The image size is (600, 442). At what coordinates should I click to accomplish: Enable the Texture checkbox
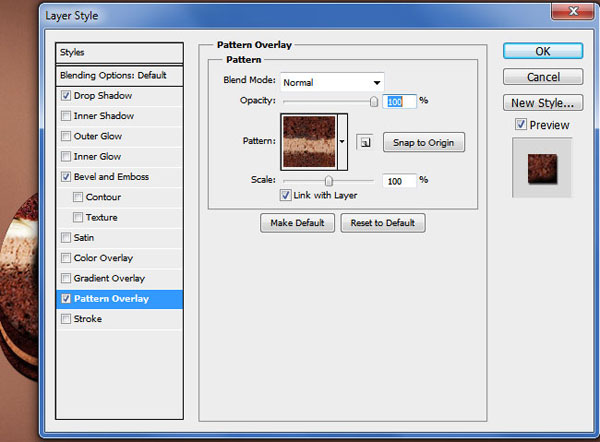pyautogui.click(x=78, y=217)
